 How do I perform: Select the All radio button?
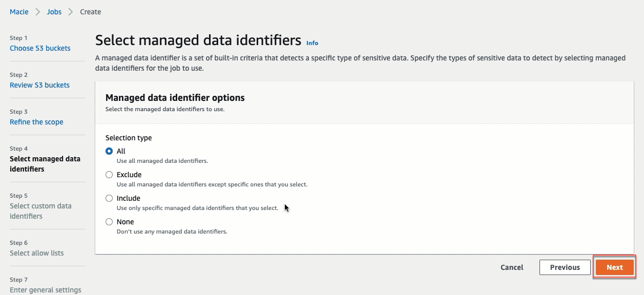point(109,151)
